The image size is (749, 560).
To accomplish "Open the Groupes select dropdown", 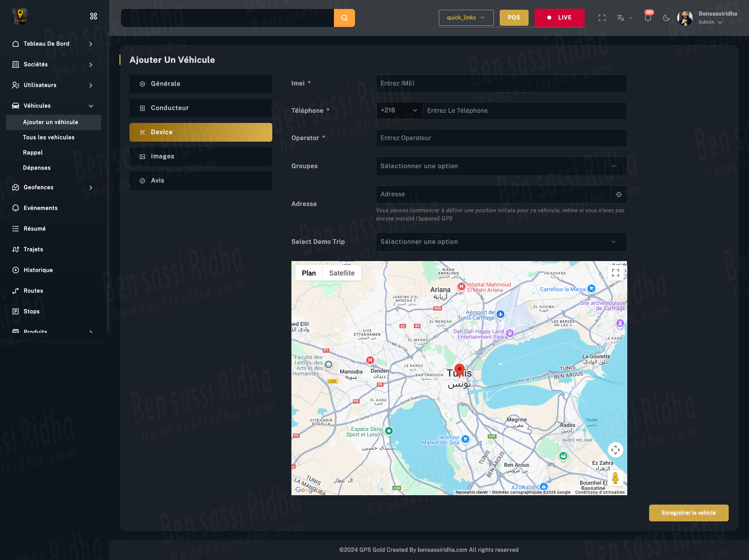I will click(x=501, y=166).
